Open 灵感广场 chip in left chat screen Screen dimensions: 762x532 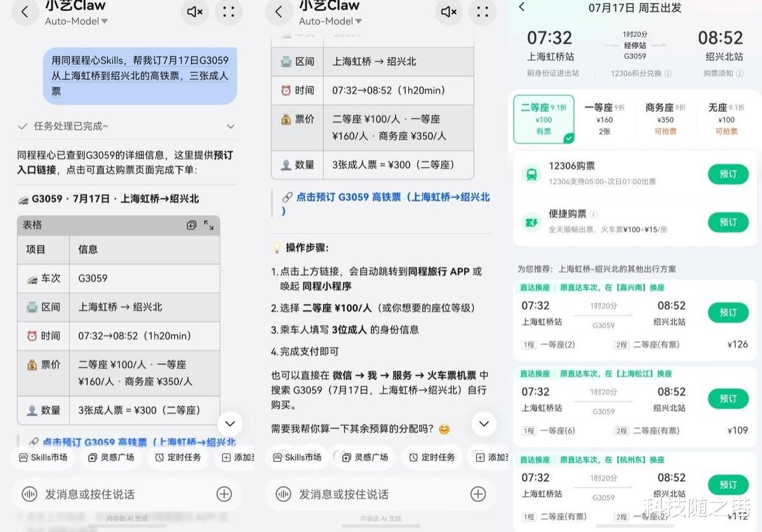[x=112, y=457]
